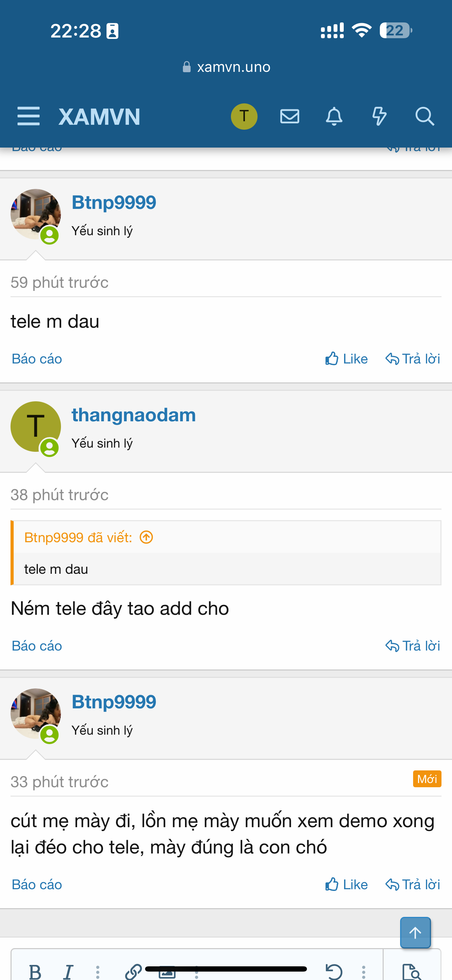Report the post from 33 phút trước
452x980 pixels.
[37, 885]
